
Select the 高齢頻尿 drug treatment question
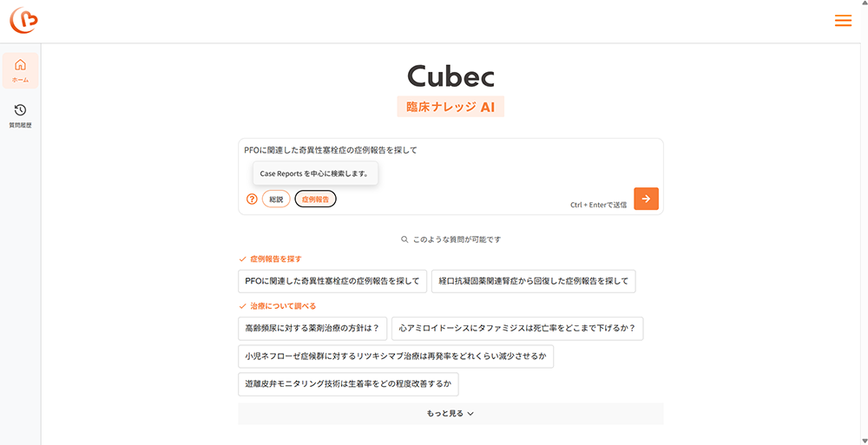312,329
